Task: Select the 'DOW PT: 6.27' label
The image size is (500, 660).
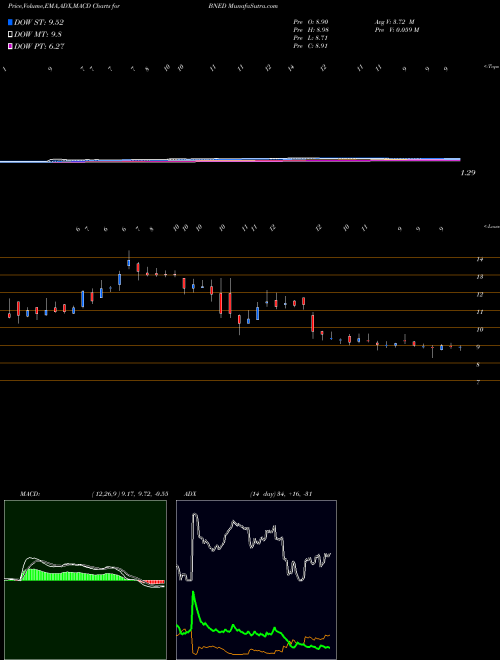Action: tap(39, 47)
